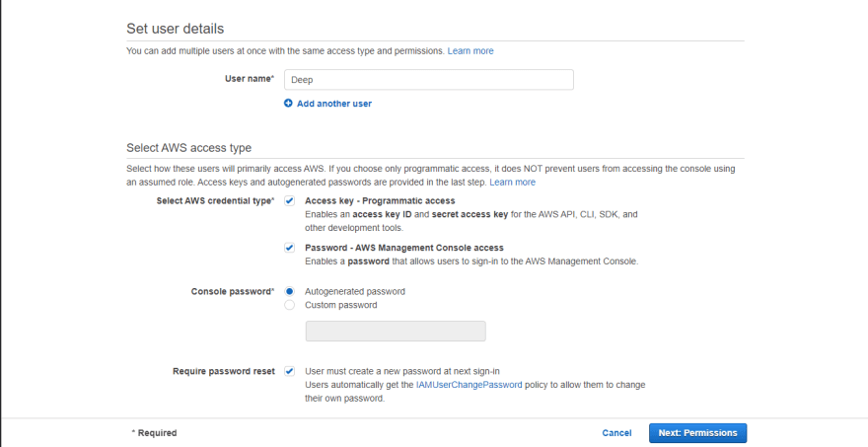The height and width of the screenshot is (447, 868).
Task: Uncheck Password AWS Management Console access checkbox
Action: (x=290, y=248)
